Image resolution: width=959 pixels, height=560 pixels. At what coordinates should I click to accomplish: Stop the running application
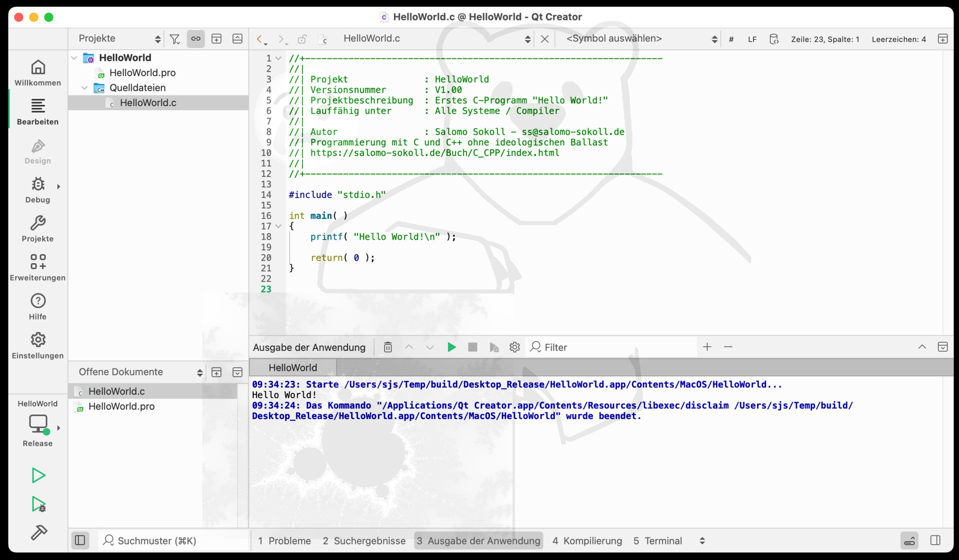click(473, 347)
